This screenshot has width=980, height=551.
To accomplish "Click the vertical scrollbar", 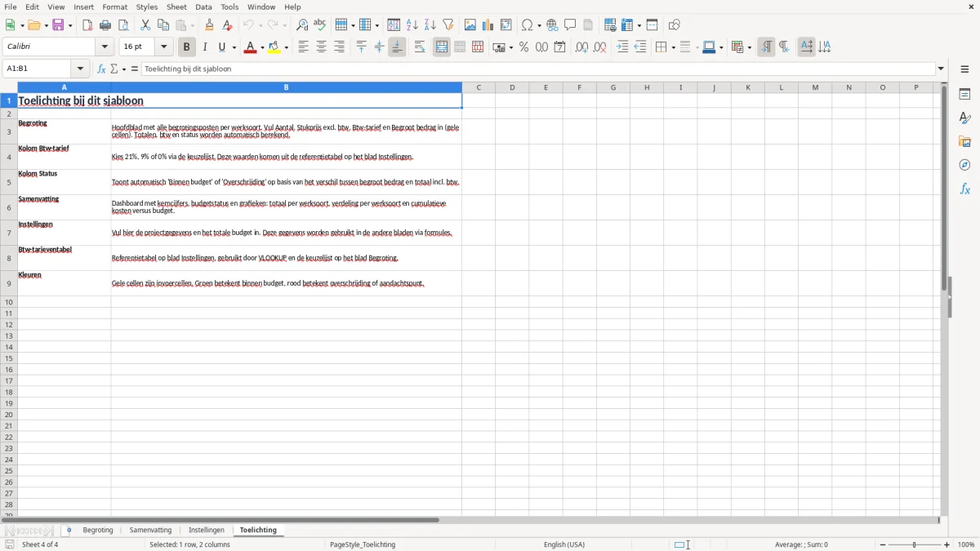I will point(945,300).
